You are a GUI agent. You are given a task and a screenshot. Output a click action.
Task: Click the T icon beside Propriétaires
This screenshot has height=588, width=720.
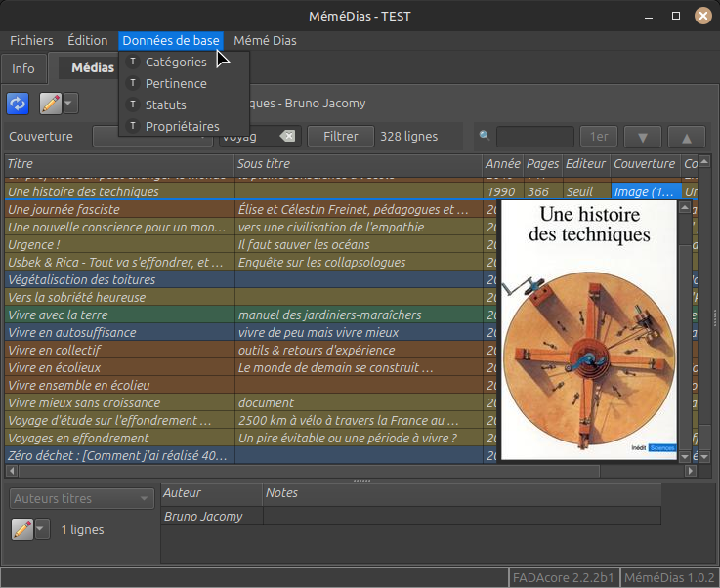133,126
